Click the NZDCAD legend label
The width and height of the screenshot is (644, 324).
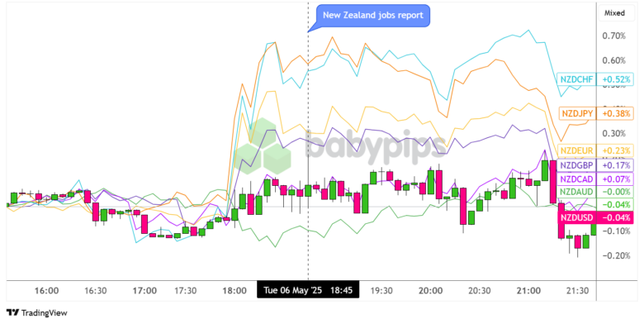(576, 179)
